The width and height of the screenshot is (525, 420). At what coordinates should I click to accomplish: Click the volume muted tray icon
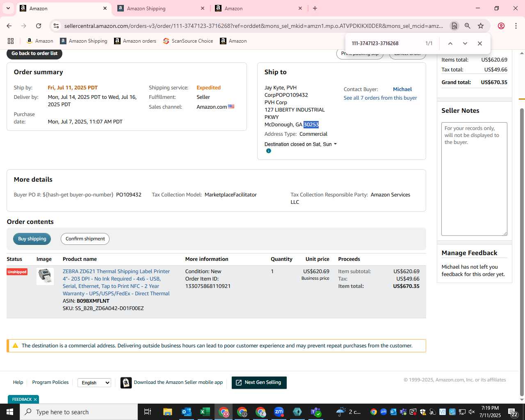(472, 412)
